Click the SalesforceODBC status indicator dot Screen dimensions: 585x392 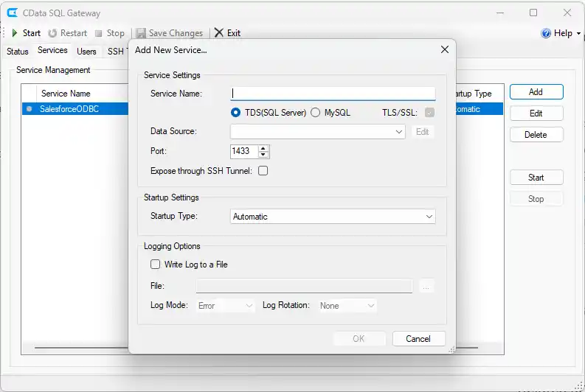point(30,109)
